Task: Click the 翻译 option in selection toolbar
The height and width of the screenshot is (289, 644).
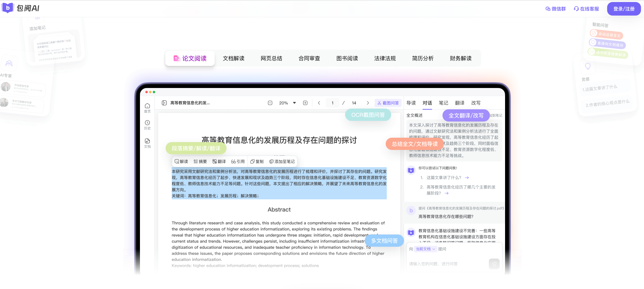Action: 219,161
